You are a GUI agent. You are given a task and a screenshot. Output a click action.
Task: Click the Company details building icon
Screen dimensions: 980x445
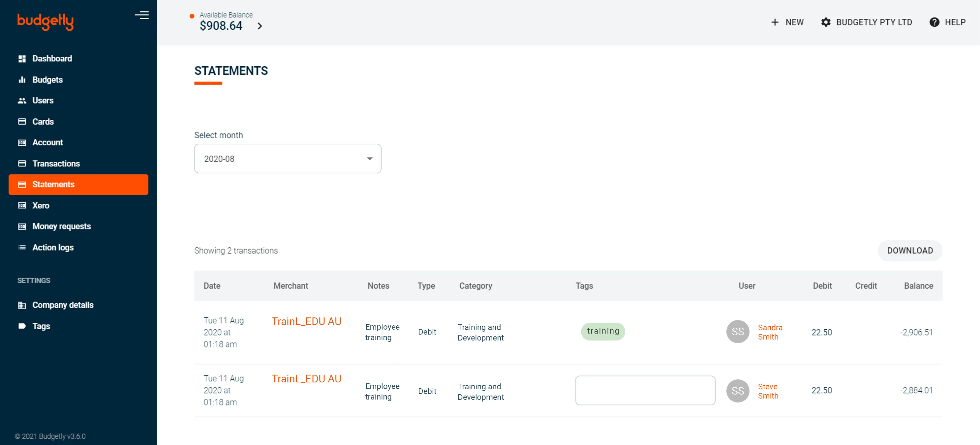pyautogui.click(x=22, y=305)
